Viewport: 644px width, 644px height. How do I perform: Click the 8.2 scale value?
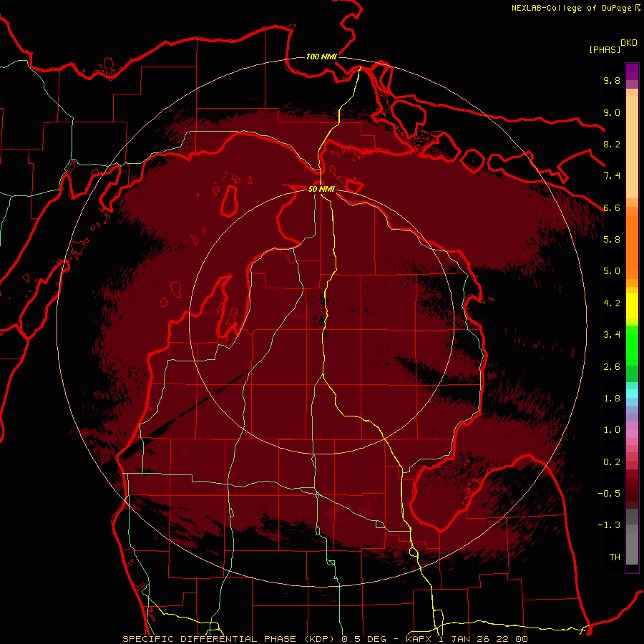pyautogui.click(x=612, y=144)
